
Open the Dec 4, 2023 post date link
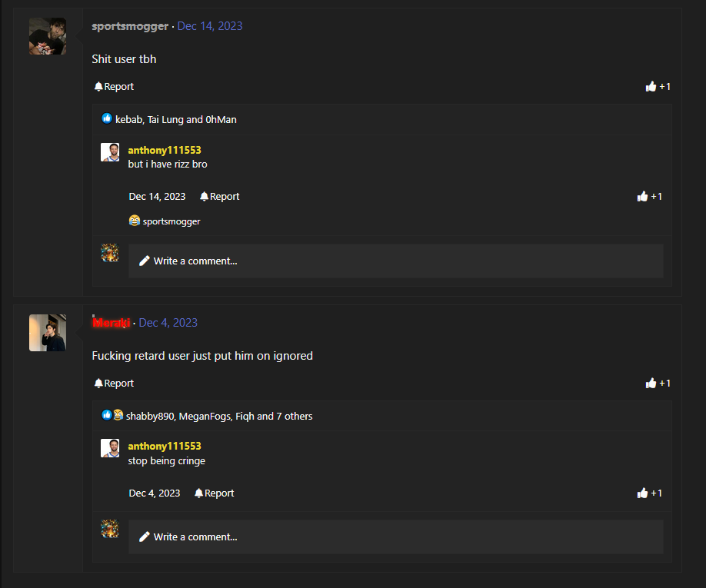click(x=168, y=323)
